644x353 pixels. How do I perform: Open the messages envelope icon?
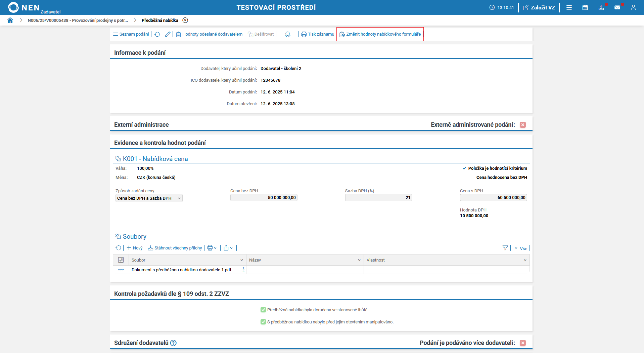tap(617, 7)
